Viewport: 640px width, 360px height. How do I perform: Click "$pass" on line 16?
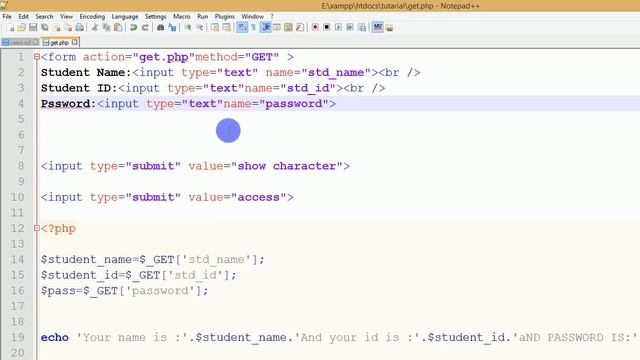click(x=58, y=291)
